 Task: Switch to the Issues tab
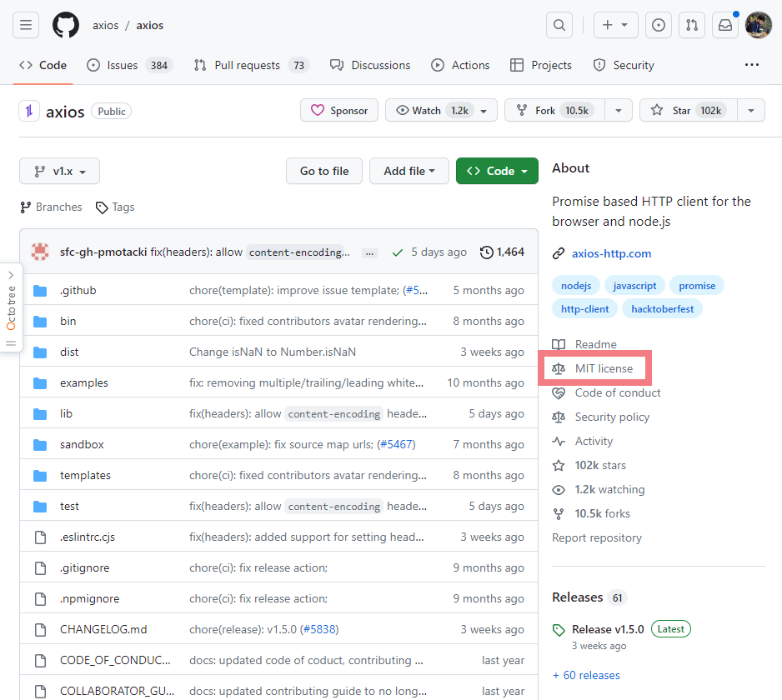point(130,65)
